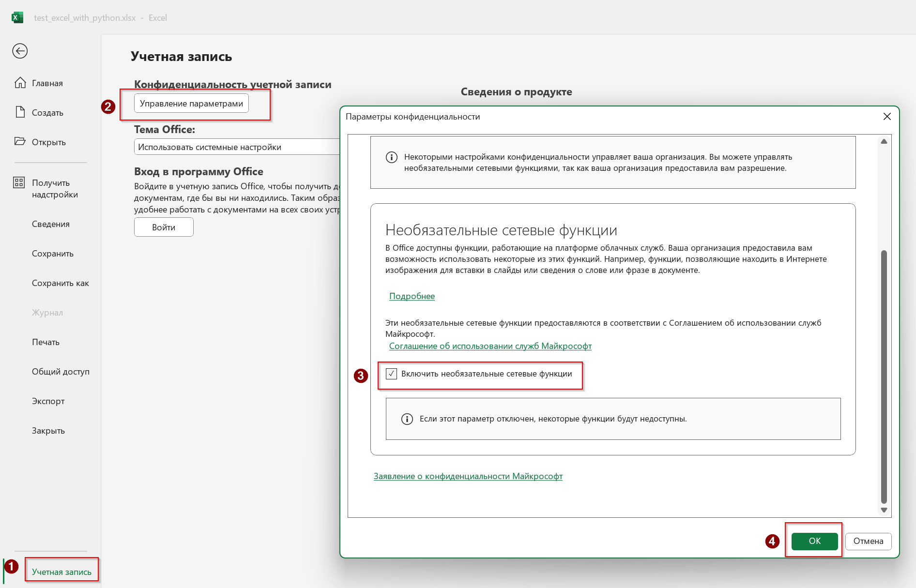Viewport: 916px width, 588px height.
Task: Open the Подробнее link
Action: (412, 296)
